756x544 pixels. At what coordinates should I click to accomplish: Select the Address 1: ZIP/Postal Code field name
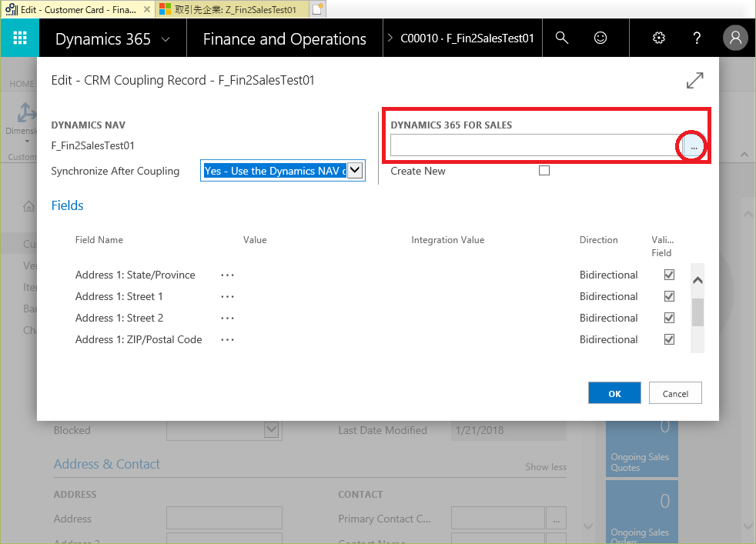click(139, 339)
